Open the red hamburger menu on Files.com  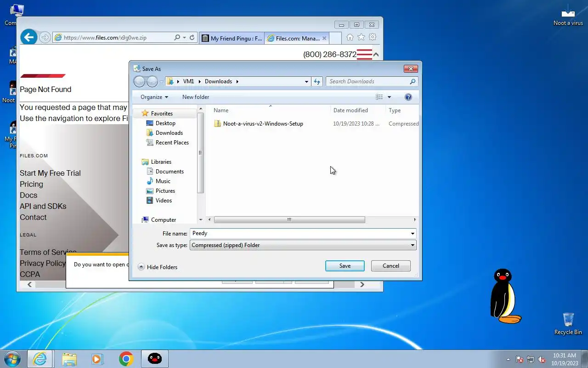[364, 54]
